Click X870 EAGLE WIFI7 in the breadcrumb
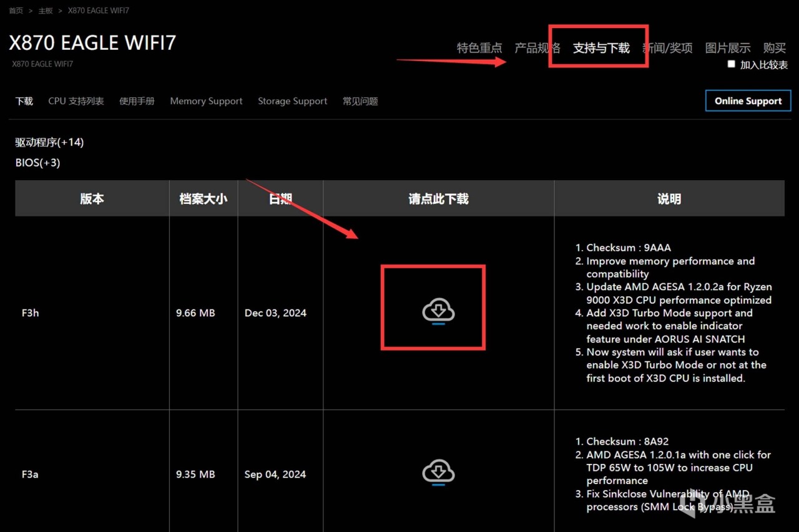The height and width of the screenshot is (532, 799). (99, 11)
